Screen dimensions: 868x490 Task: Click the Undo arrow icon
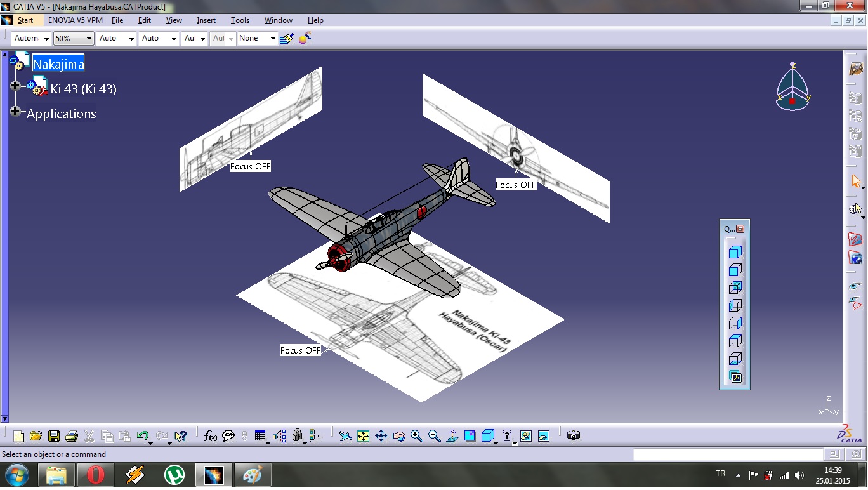click(x=142, y=436)
